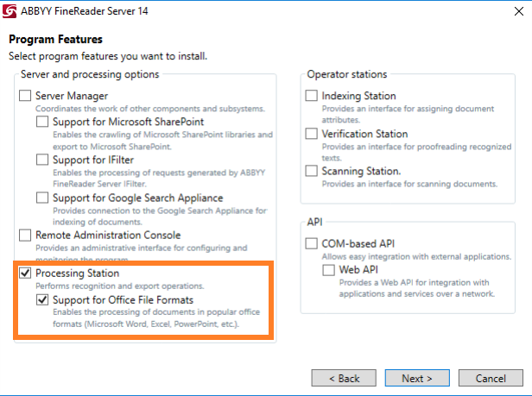Click the Verification Station label

(x=364, y=134)
